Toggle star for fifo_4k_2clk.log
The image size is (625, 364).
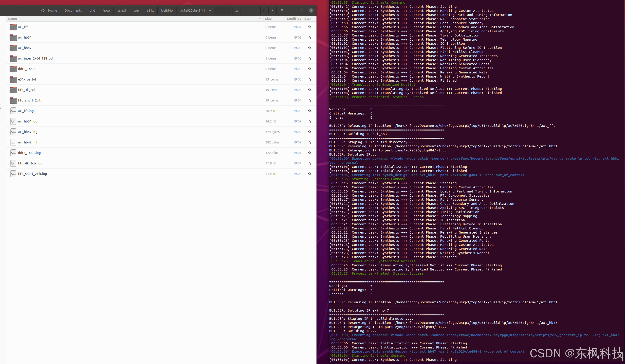pyautogui.click(x=309, y=163)
